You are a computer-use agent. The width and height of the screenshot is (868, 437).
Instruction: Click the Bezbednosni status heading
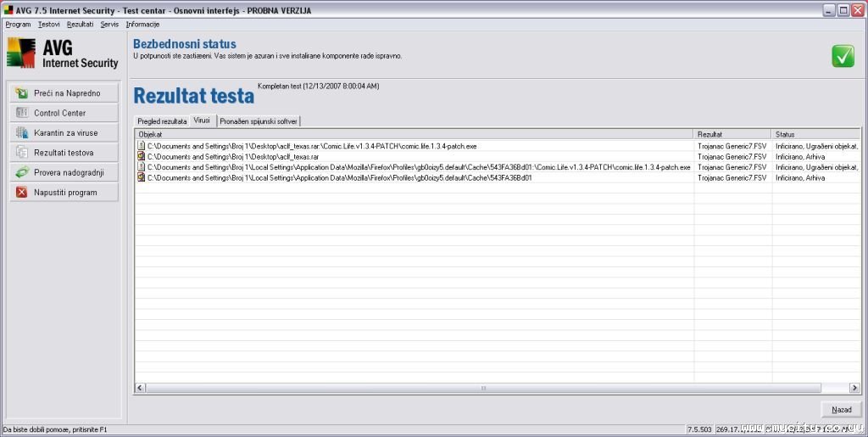(x=184, y=44)
